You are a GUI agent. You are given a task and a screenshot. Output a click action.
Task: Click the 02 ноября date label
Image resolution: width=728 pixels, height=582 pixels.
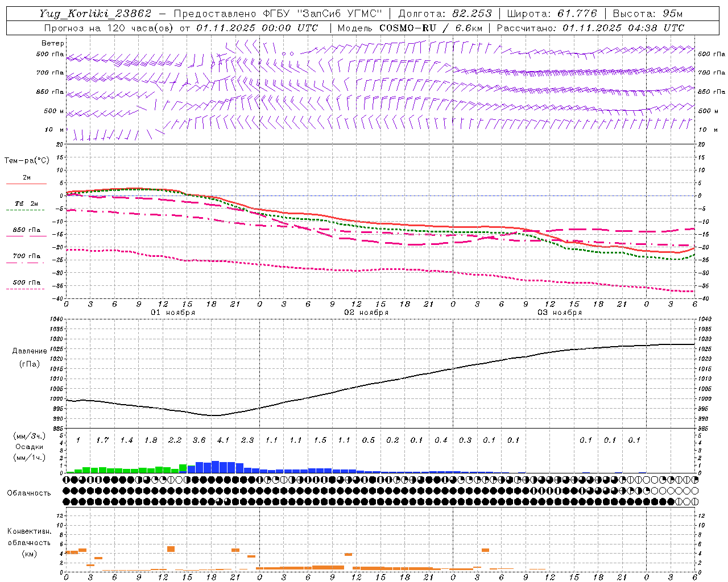tap(366, 313)
